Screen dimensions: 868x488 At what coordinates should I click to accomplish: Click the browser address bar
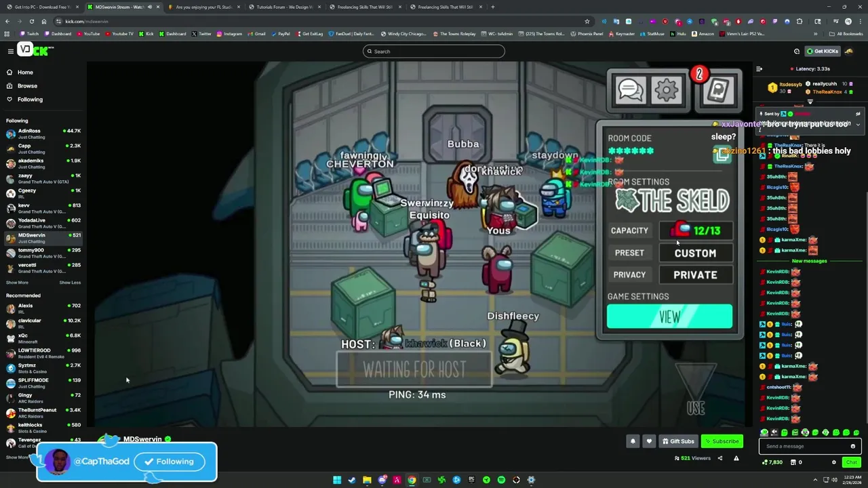[x=319, y=21]
